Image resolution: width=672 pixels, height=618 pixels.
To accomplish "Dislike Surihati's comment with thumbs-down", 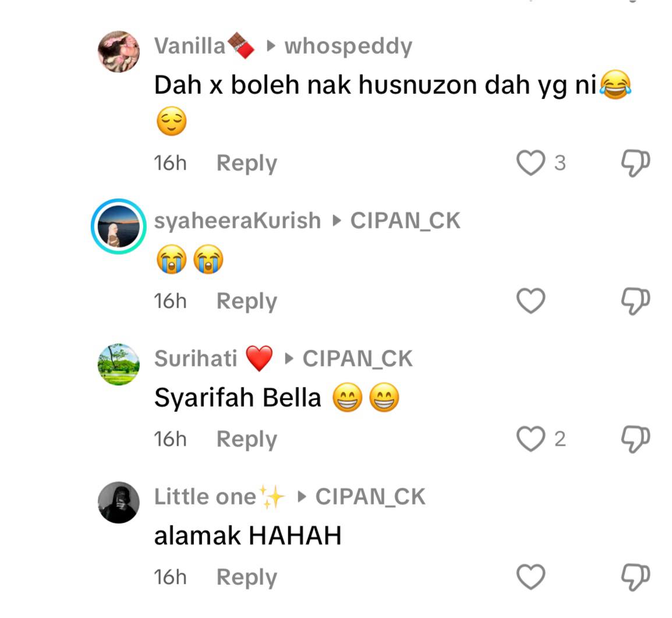I will coord(635,439).
